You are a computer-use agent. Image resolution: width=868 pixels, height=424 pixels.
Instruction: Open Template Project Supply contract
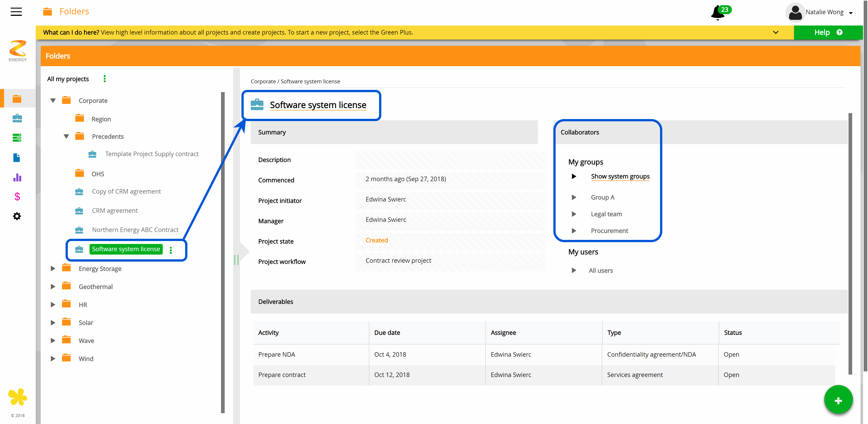point(152,154)
